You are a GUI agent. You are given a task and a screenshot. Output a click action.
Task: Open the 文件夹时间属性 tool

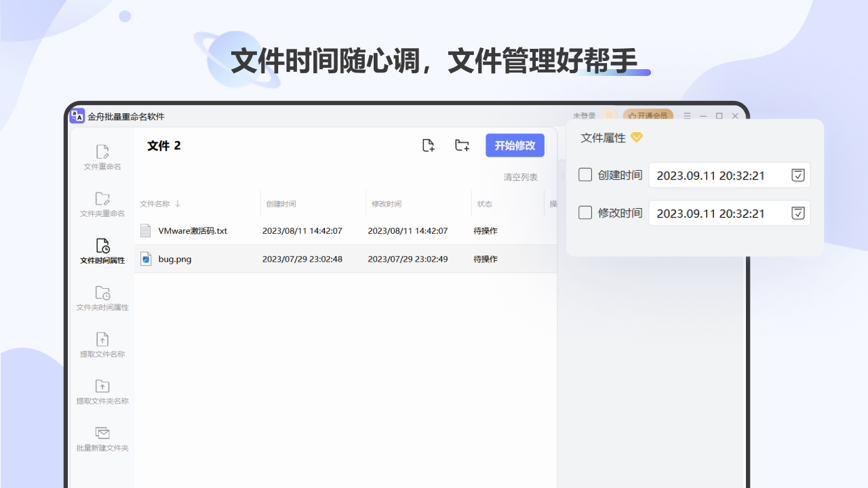click(102, 298)
